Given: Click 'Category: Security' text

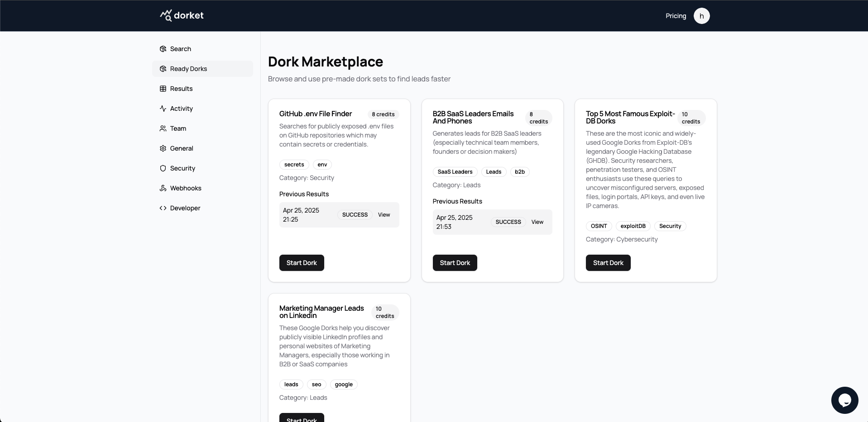Looking at the screenshot, I should click(x=307, y=178).
